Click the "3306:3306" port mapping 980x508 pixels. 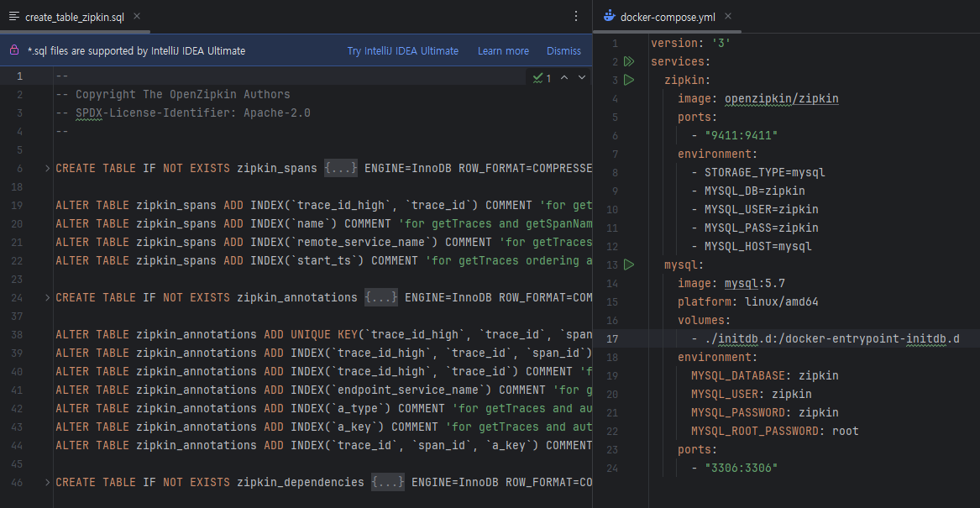click(x=742, y=468)
